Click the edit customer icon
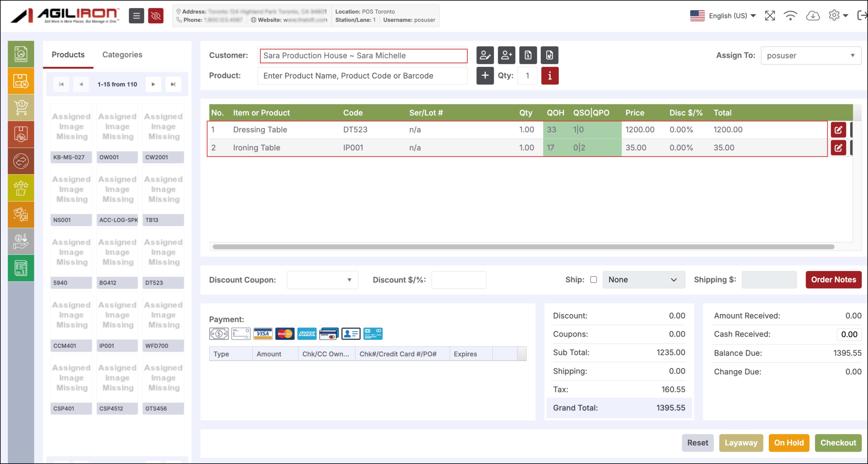Viewport: 868px width, 464px height. click(485, 55)
